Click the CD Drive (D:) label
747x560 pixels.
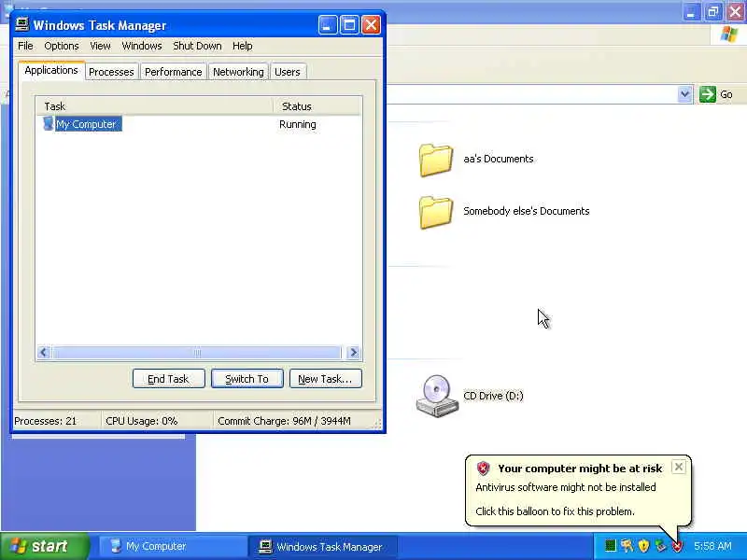click(x=493, y=396)
